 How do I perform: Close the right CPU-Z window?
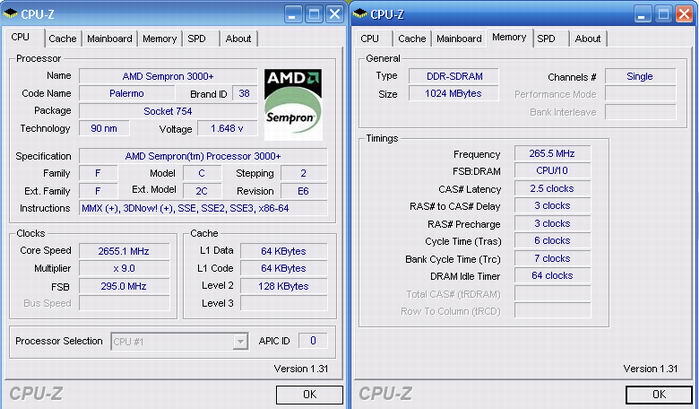click(684, 14)
